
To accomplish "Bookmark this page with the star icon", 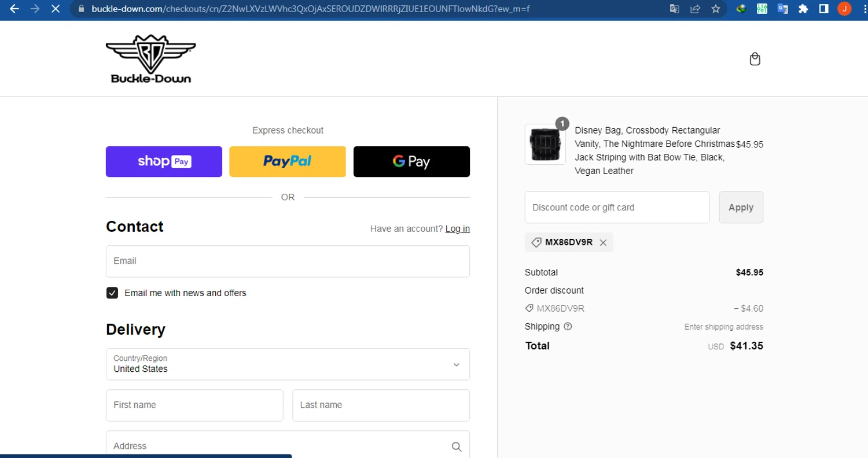I will pyautogui.click(x=716, y=9).
